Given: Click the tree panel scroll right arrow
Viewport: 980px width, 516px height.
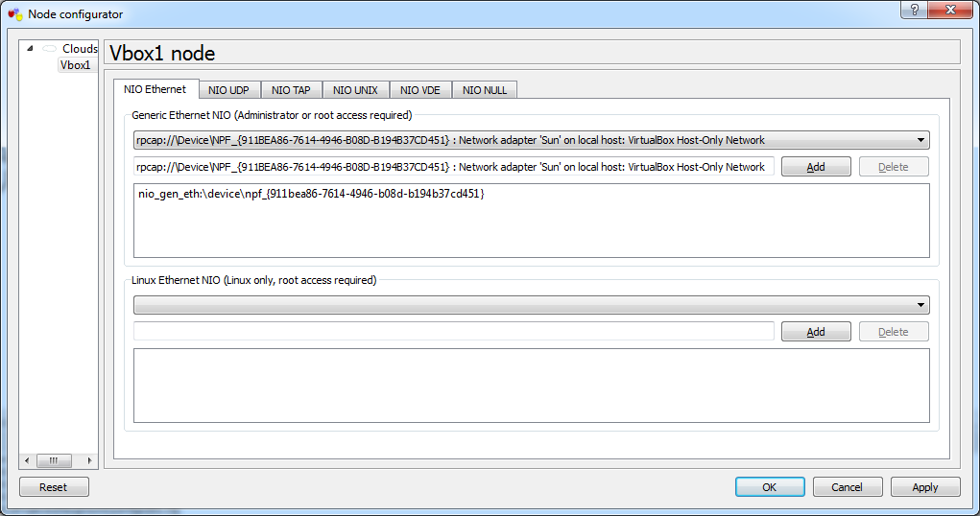Looking at the screenshot, I should [x=90, y=460].
